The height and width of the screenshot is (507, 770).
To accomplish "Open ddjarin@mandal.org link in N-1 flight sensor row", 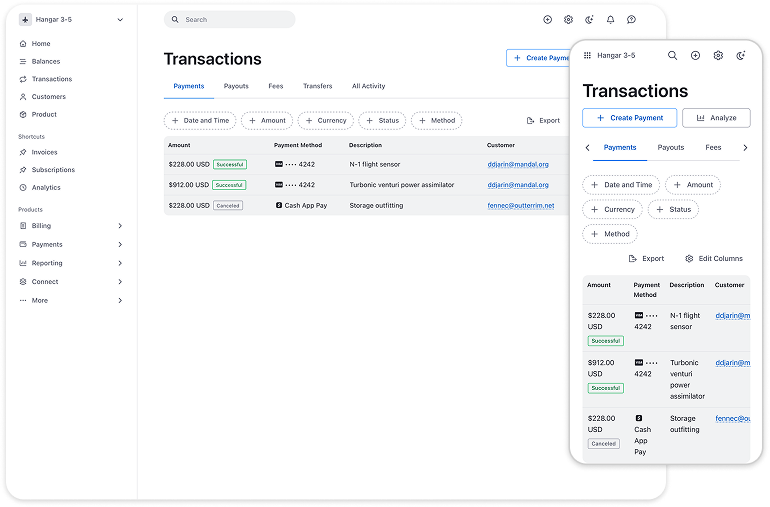I will coord(518,165).
